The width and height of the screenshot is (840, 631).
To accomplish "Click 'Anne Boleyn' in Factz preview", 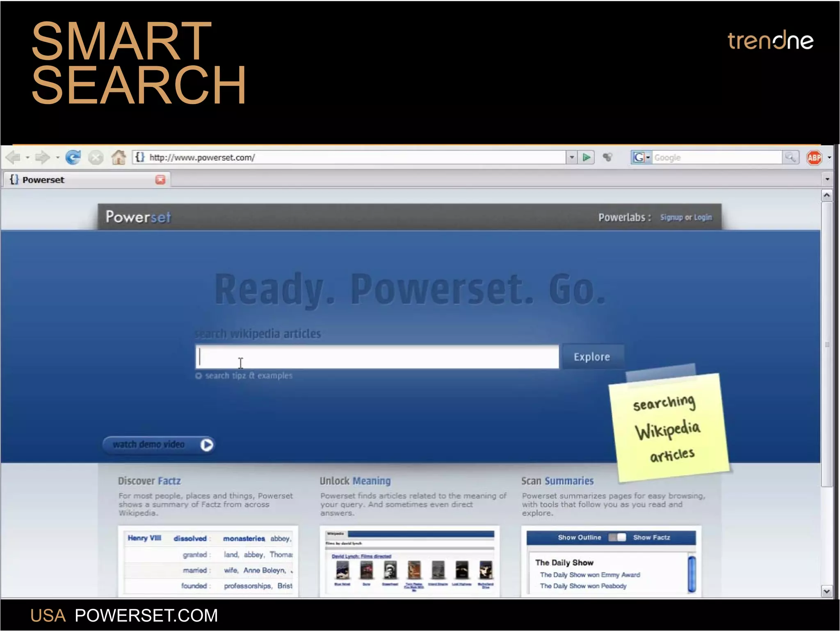I will (x=265, y=570).
